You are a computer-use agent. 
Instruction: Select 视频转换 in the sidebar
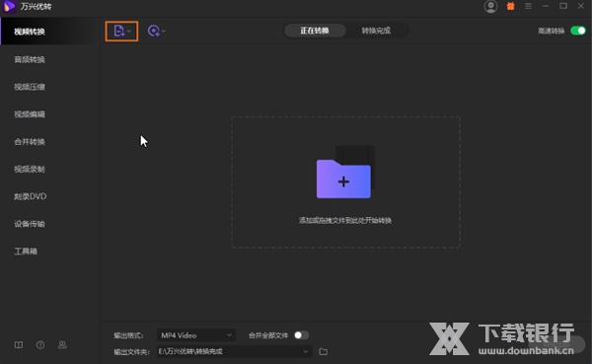point(50,32)
